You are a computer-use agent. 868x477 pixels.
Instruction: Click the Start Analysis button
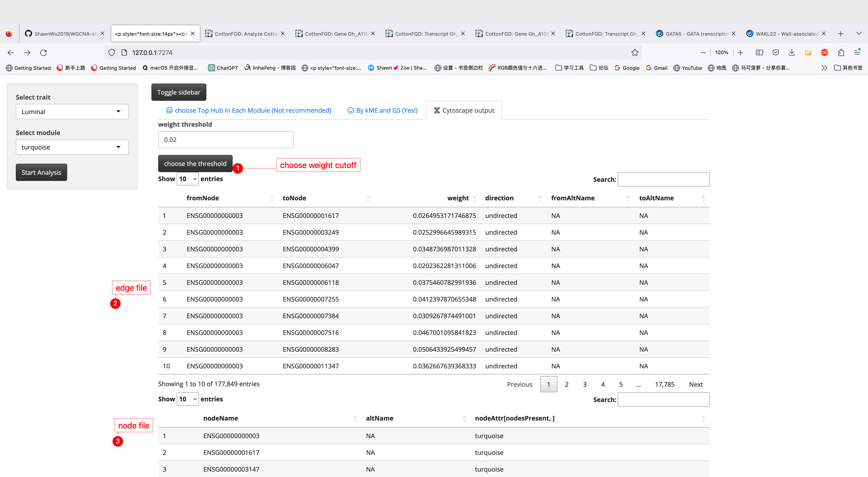tap(41, 172)
